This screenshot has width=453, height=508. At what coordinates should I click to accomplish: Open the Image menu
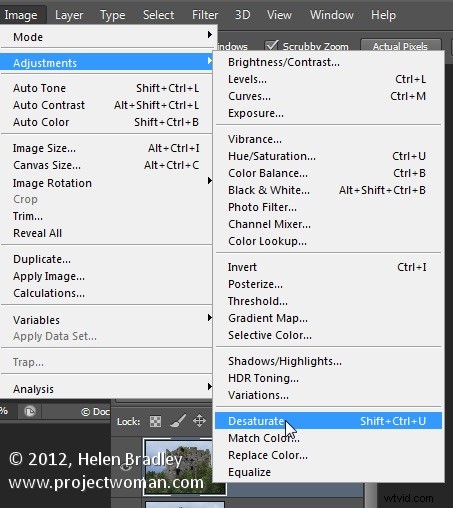pyautogui.click(x=21, y=15)
